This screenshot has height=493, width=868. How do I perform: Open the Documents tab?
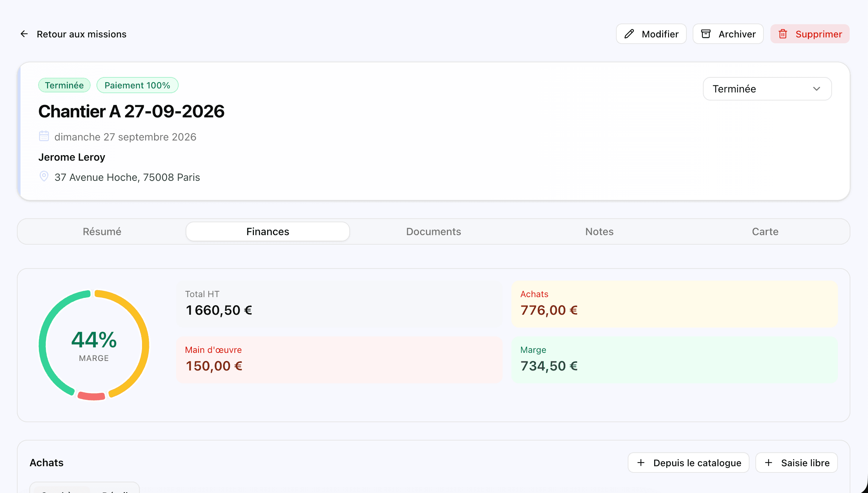pos(434,231)
